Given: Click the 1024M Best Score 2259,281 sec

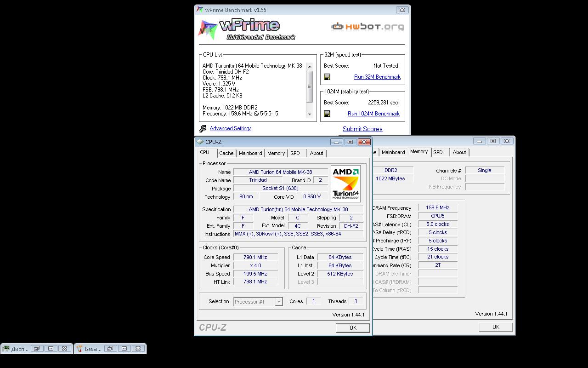Looking at the screenshot, I should click(x=383, y=103).
